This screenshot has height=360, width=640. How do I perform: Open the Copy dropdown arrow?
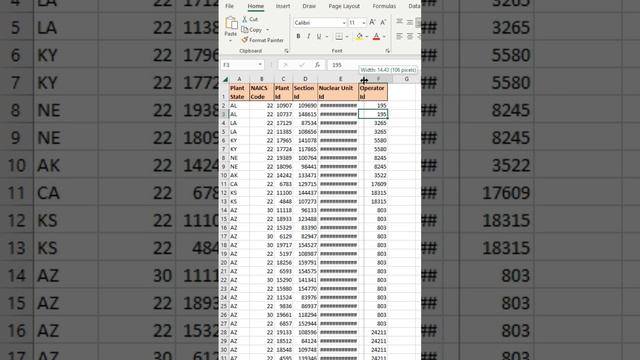pos(268,30)
